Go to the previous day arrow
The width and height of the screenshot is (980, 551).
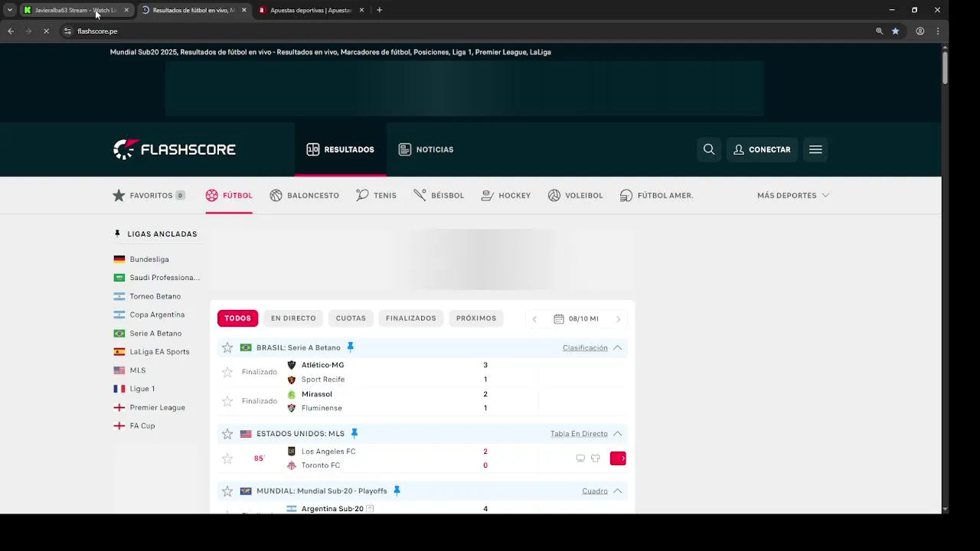point(534,319)
